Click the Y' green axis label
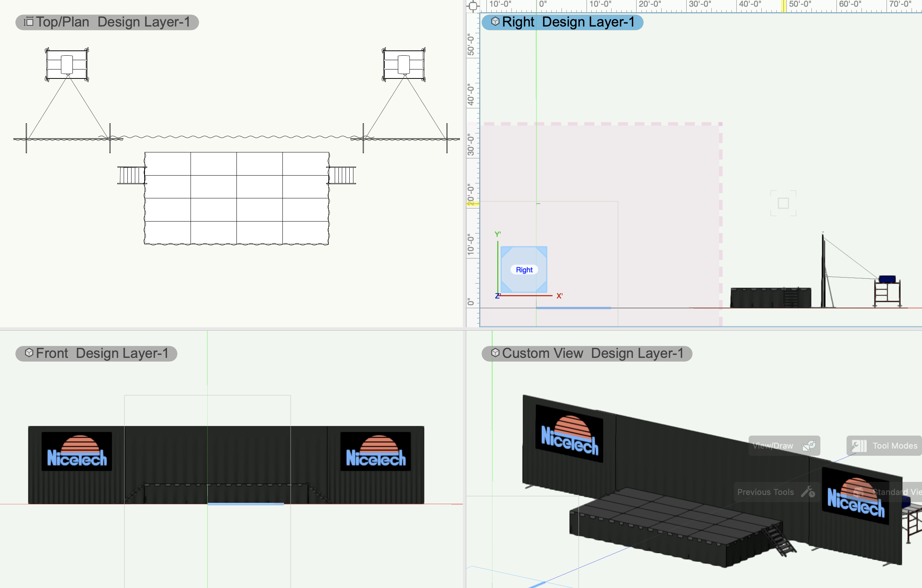This screenshot has width=922, height=588. tap(497, 234)
